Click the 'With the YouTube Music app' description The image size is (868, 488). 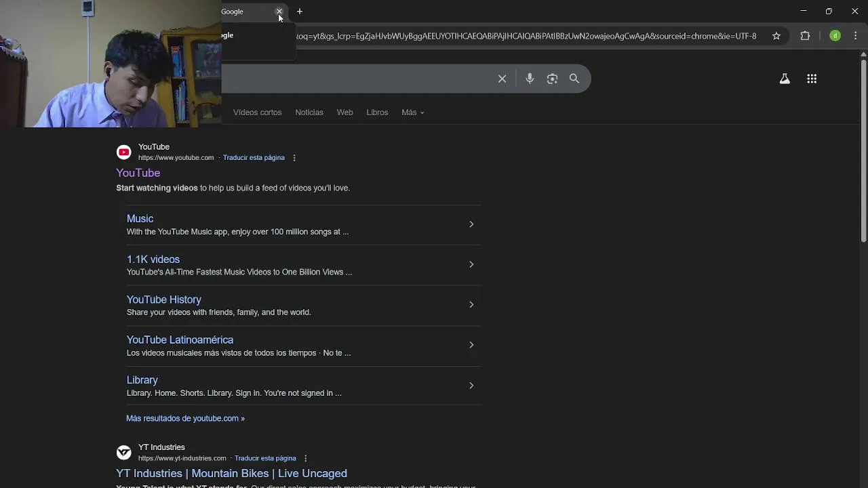[237, 232]
